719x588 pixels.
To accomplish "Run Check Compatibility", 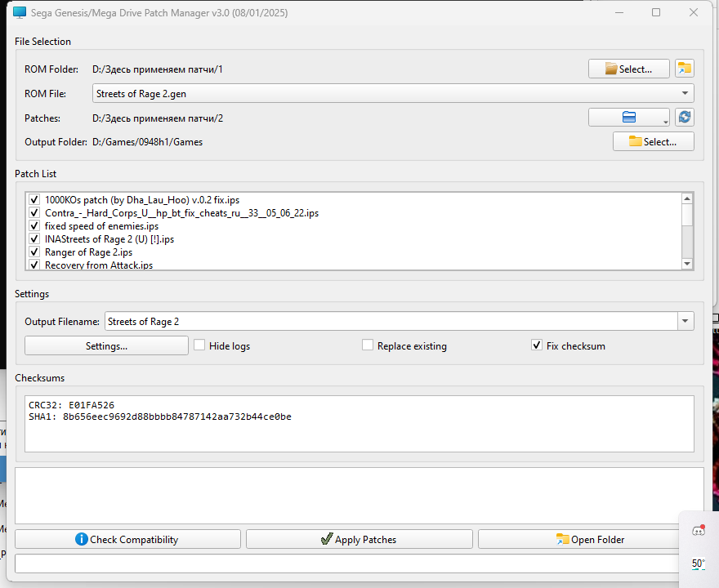I will (x=127, y=540).
